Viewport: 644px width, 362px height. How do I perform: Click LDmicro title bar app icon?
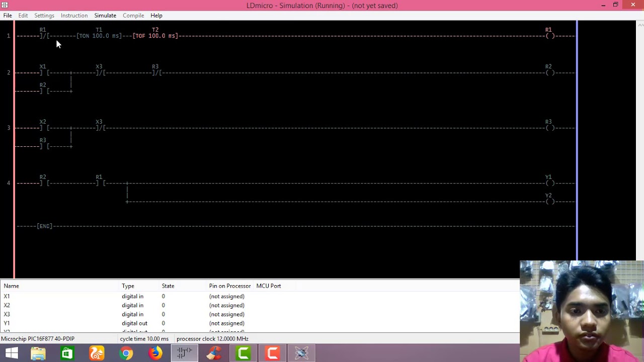click(5, 6)
